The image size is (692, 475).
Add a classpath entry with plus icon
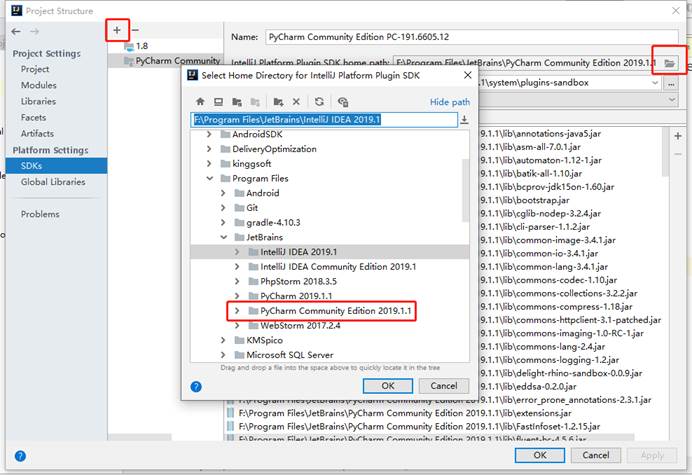point(678,136)
